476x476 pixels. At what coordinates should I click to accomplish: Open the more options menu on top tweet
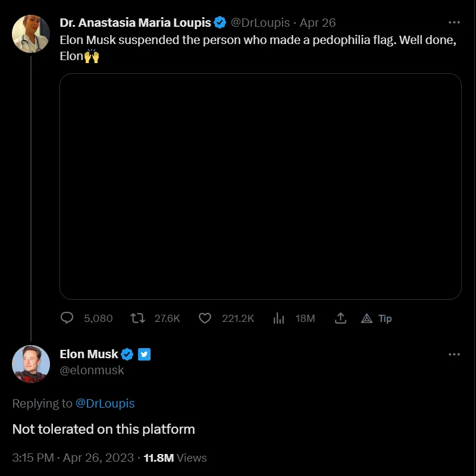454,22
